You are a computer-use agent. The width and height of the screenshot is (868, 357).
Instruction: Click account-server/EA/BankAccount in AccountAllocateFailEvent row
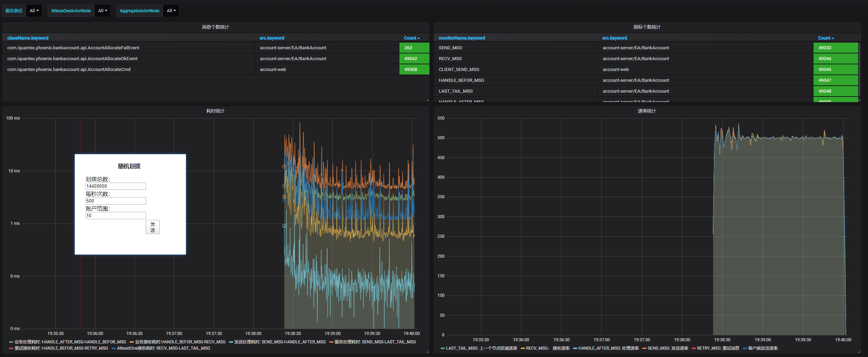click(293, 48)
